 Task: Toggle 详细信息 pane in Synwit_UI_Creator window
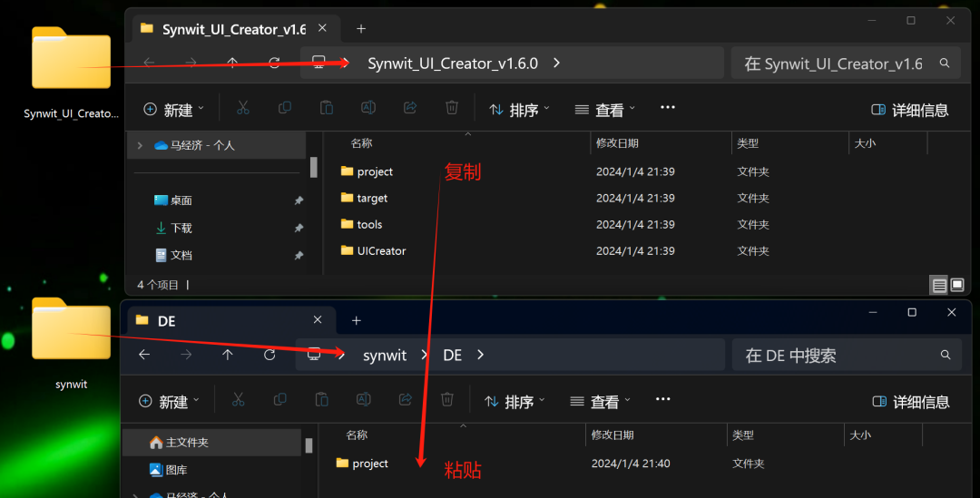click(x=910, y=110)
